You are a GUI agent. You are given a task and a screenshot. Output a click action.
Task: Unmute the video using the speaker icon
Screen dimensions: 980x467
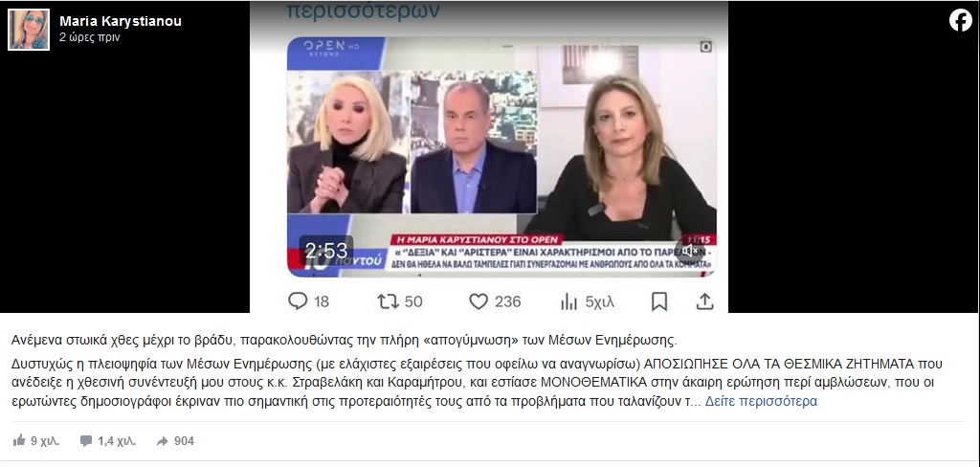pos(689,252)
